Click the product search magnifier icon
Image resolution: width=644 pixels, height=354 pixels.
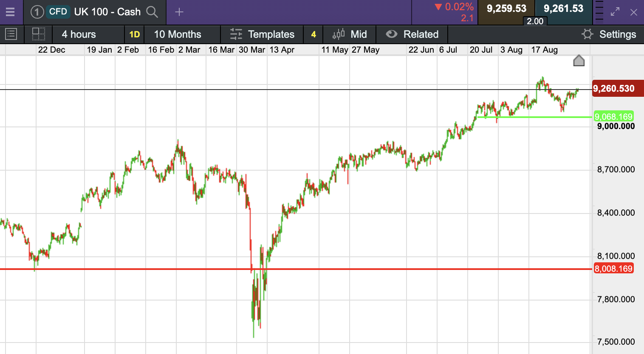coord(152,12)
